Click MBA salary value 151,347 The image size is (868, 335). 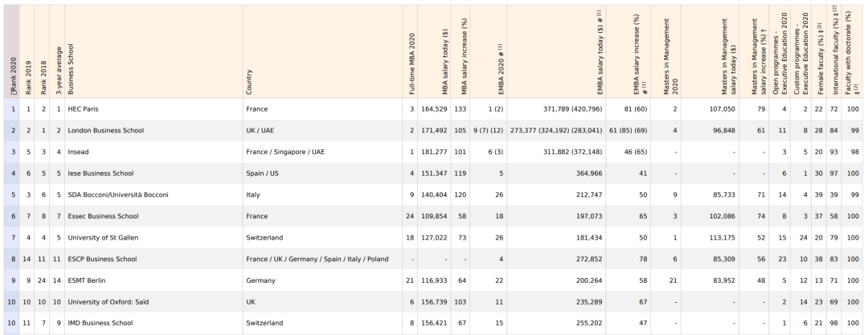pos(435,174)
